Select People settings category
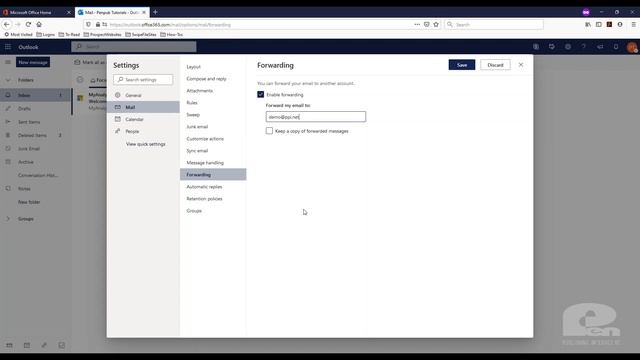The image size is (640, 360). point(143,131)
